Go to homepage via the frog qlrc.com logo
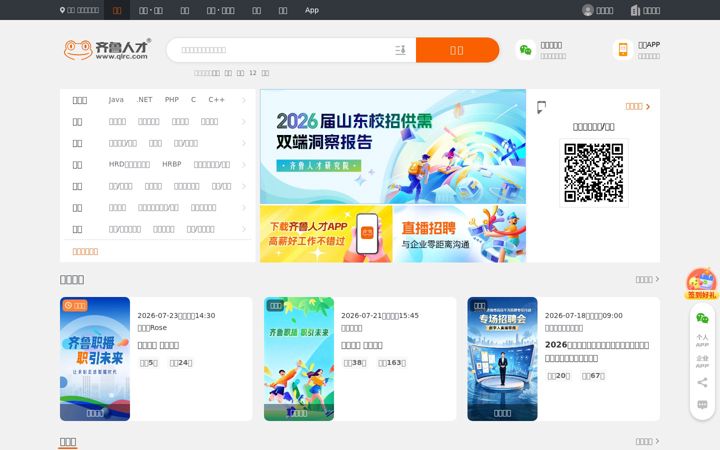 coord(107,50)
